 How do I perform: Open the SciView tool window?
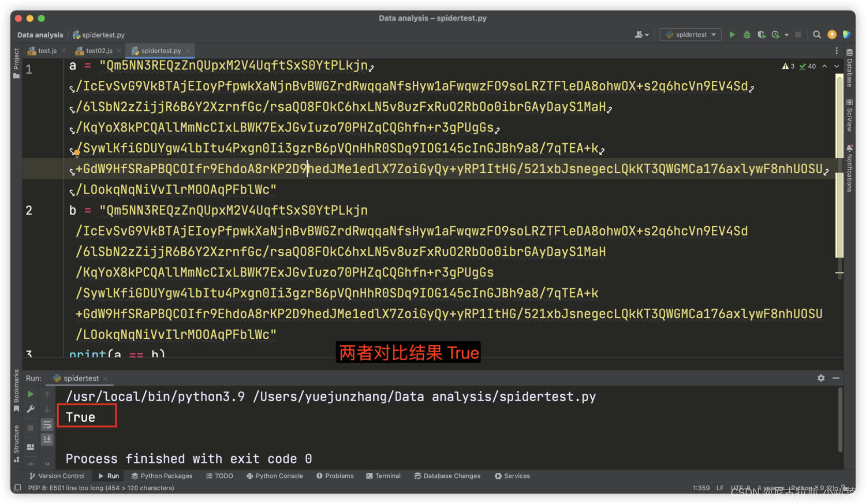(849, 115)
